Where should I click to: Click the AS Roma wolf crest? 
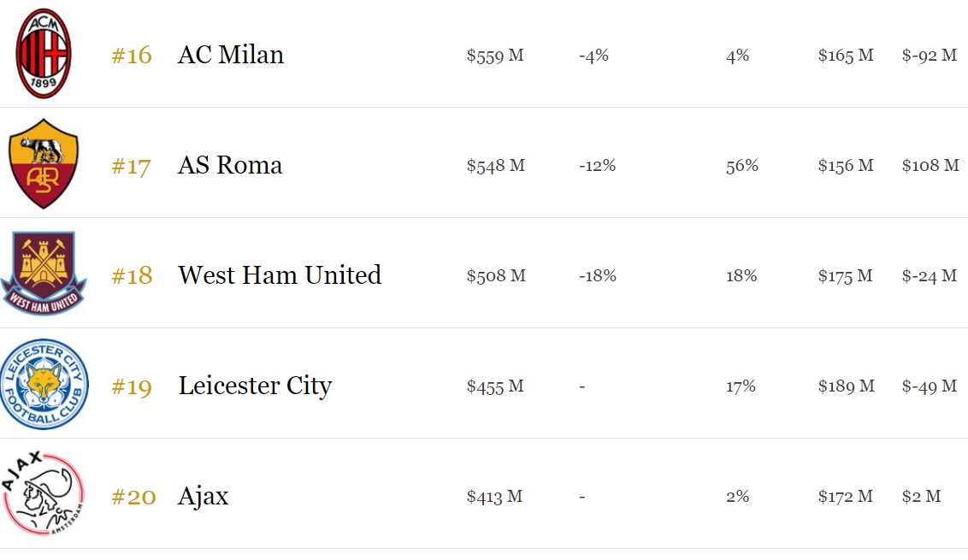[44, 163]
